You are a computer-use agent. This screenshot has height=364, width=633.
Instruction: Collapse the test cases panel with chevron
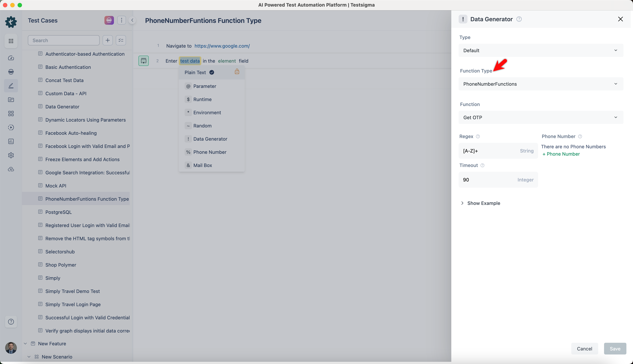click(132, 20)
